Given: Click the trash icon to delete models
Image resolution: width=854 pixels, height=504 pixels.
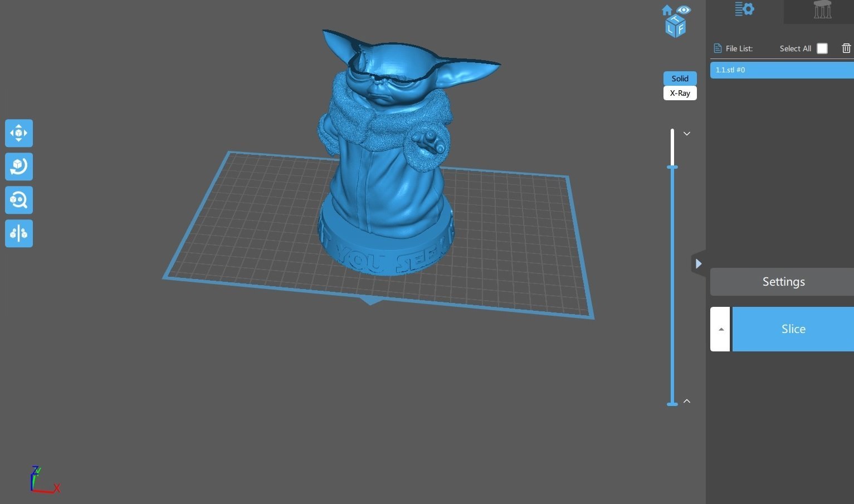Looking at the screenshot, I should click(x=846, y=48).
